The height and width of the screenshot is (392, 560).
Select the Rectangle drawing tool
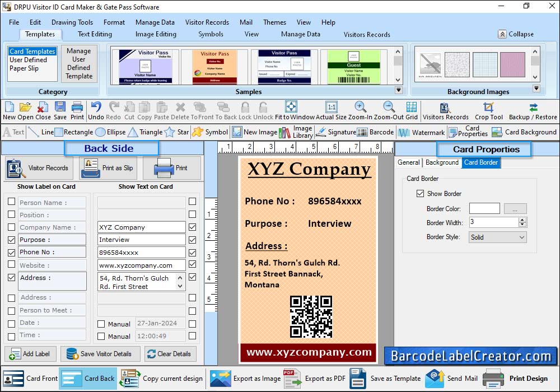[74, 132]
